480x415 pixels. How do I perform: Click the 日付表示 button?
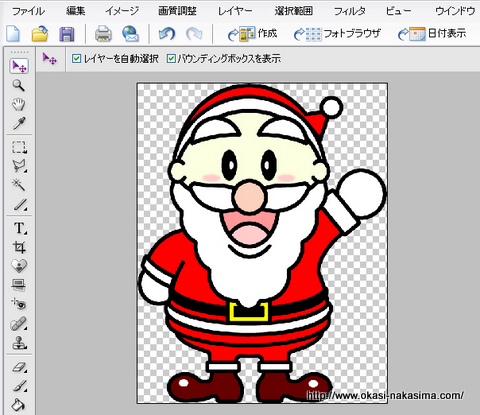click(432, 34)
